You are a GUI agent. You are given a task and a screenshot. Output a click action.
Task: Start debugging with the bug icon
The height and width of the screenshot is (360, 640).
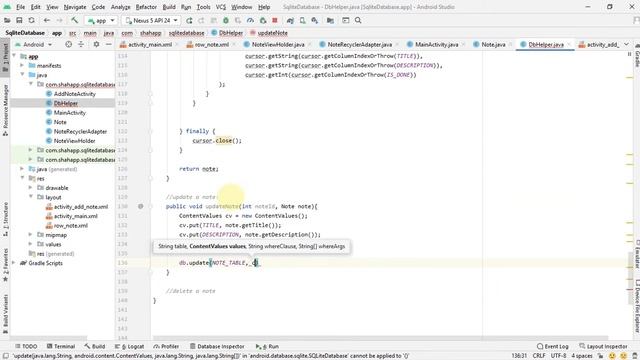pyautogui.click(x=226, y=20)
